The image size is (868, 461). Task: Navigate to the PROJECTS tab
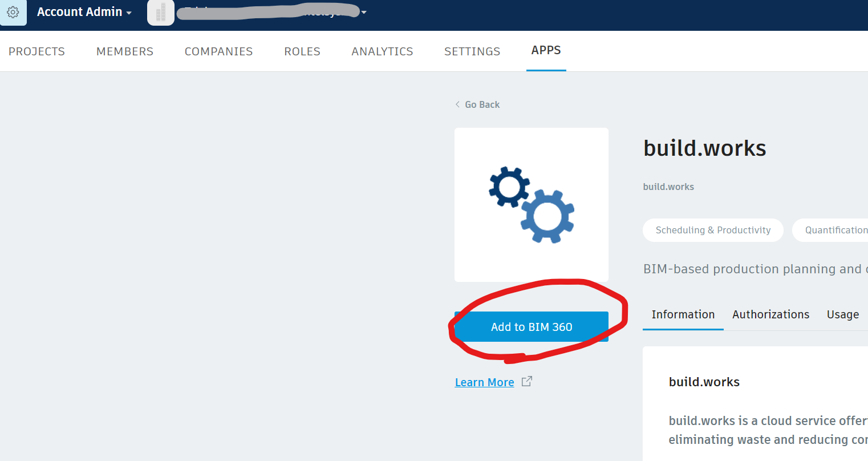pyautogui.click(x=36, y=51)
